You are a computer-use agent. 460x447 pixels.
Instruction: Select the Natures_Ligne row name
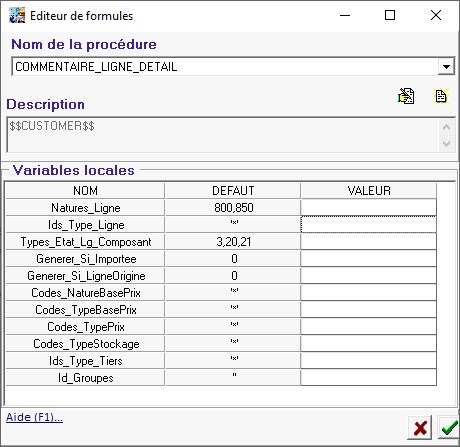(x=85, y=208)
